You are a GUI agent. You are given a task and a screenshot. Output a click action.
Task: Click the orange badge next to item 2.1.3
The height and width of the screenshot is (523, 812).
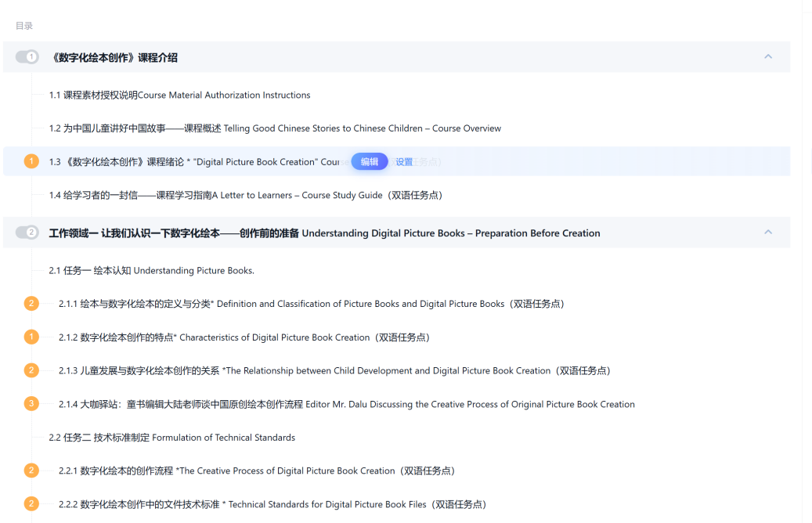coord(31,370)
